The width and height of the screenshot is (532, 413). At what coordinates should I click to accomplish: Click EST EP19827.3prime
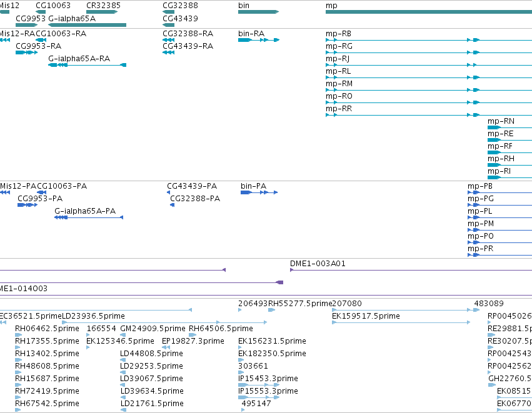point(193,341)
